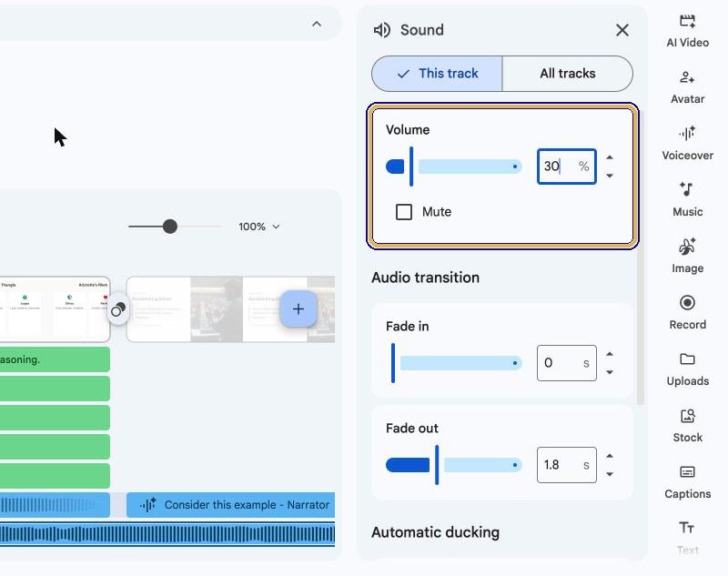Collapse the top panel with chevron
728x576 pixels.
(317, 25)
